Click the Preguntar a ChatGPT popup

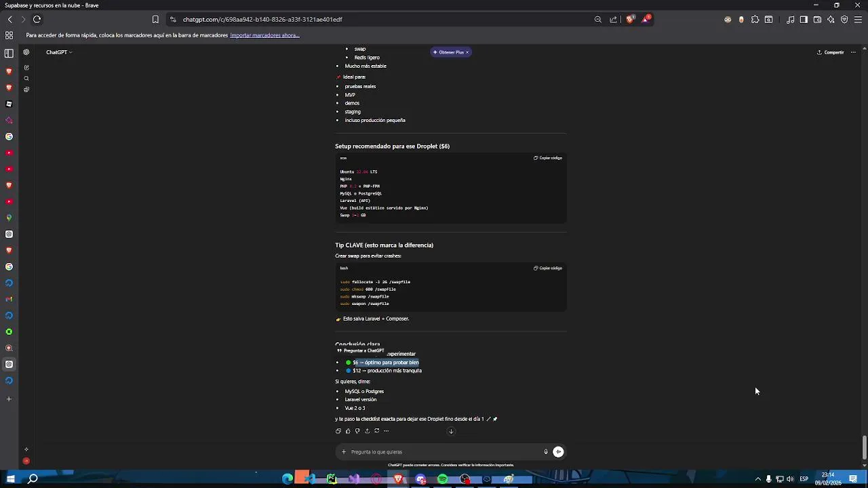pyautogui.click(x=361, y=351)
